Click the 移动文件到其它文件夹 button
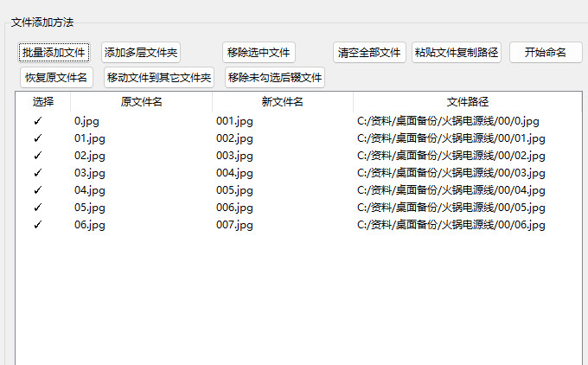Viewport: 588px width, 365px height. (x=159, y=78)
